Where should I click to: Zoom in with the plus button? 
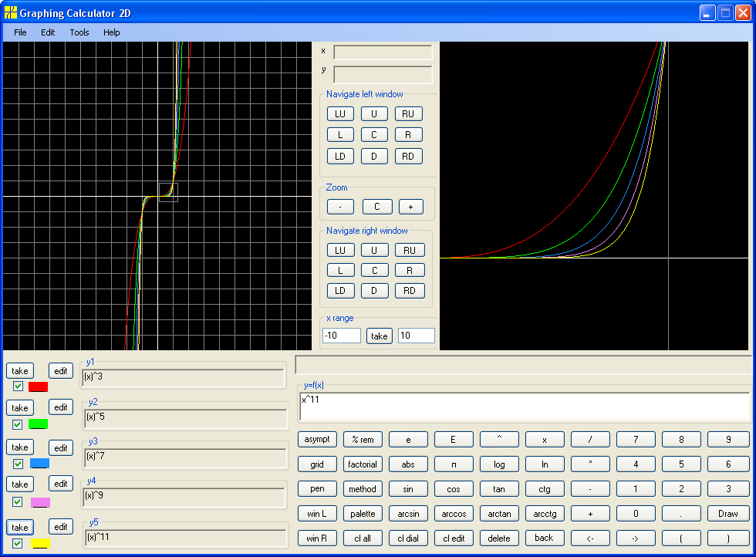[x=410, y=207]
